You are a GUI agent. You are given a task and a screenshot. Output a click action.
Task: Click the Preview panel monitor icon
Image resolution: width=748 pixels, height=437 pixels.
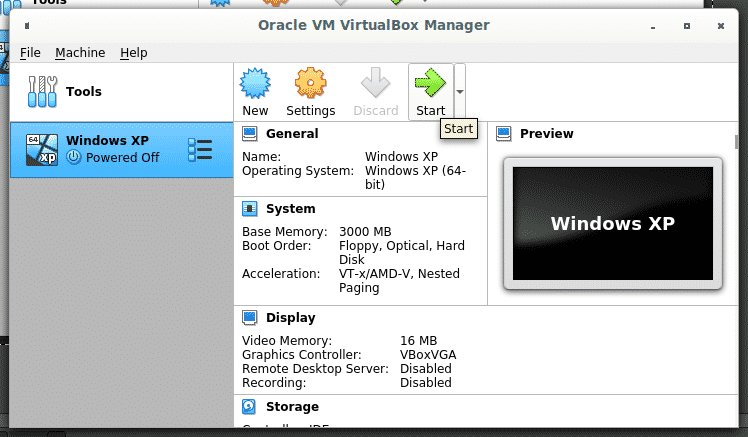[x=504, y=134]
